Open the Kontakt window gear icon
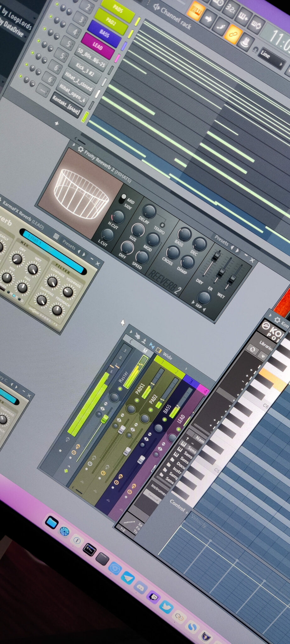This screenshot has width=290, height=644. tap(277, 320)
